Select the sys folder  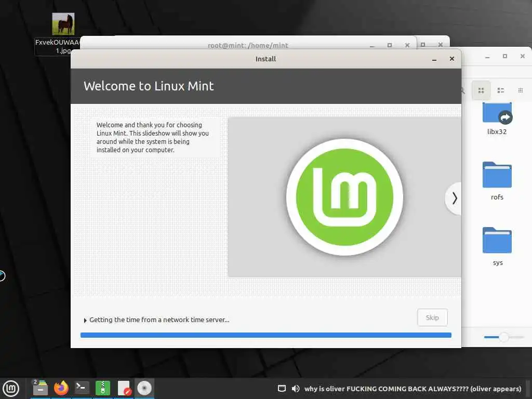click(x=497, y=246)
